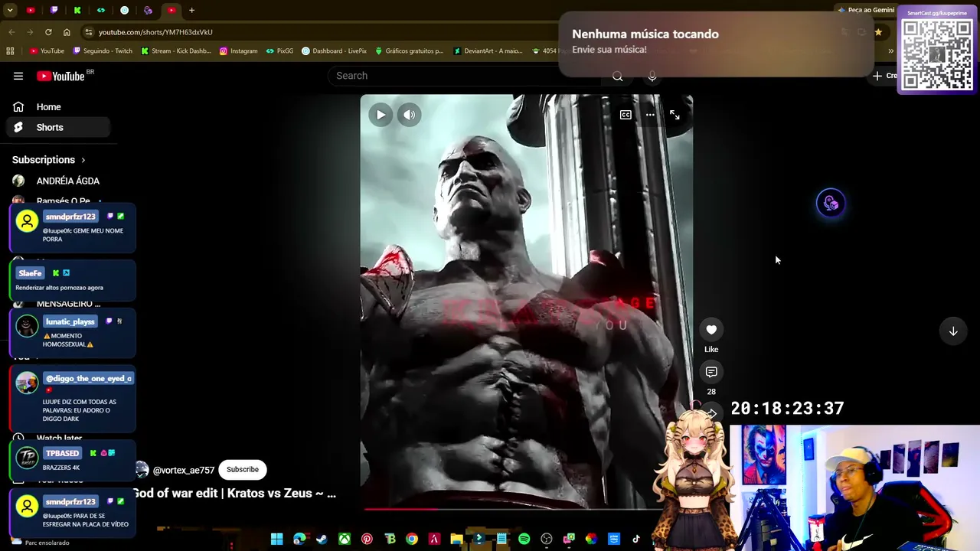Open the PixGG bookmark
The width and height of the screenshot is (980, 551).
[x=279, y=51]
